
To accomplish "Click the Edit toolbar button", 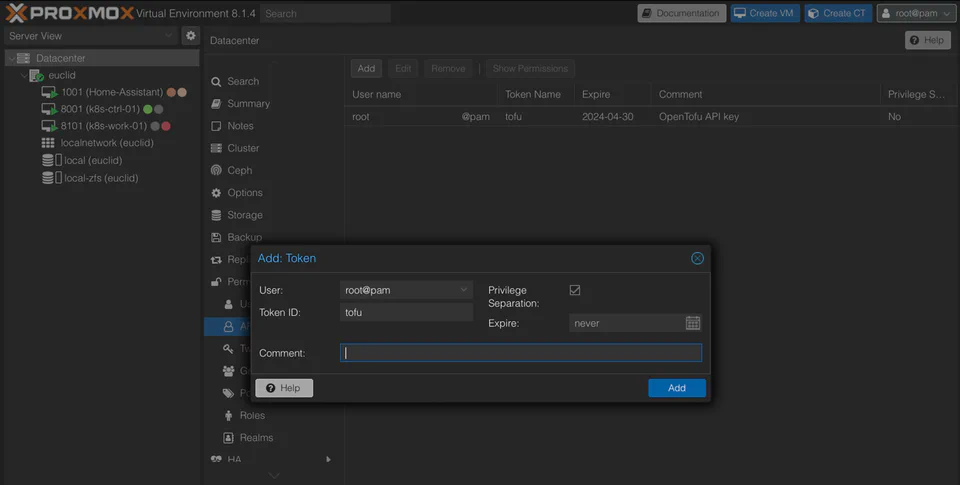I will pyautogui.click(x=403, y=69).
